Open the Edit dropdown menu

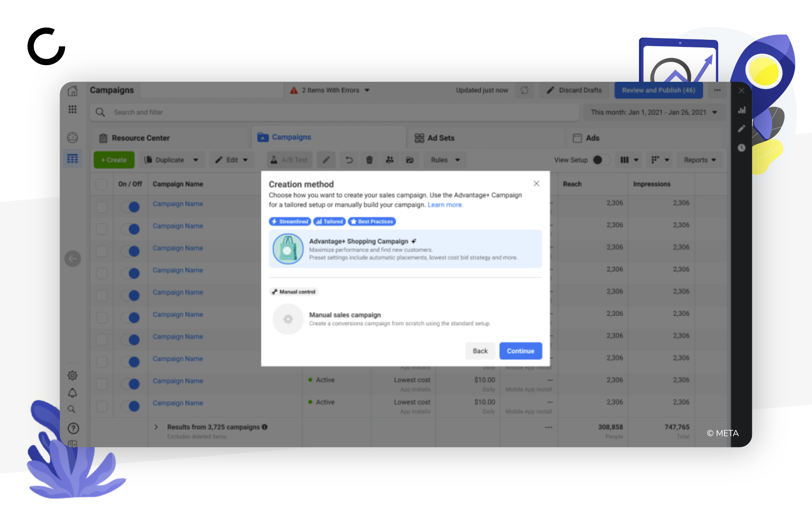click(232, 160)
